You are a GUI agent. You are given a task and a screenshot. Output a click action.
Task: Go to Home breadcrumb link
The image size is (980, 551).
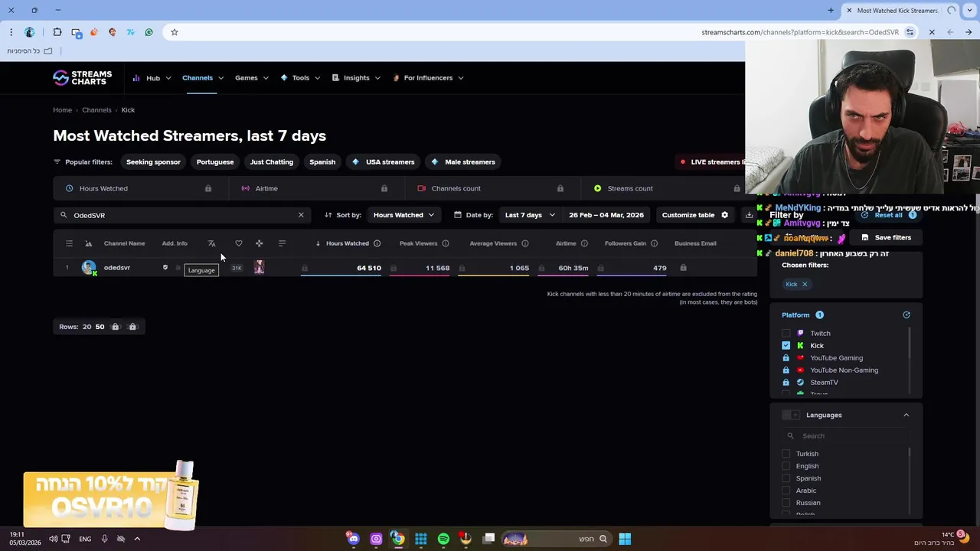[x=62, y=110]
